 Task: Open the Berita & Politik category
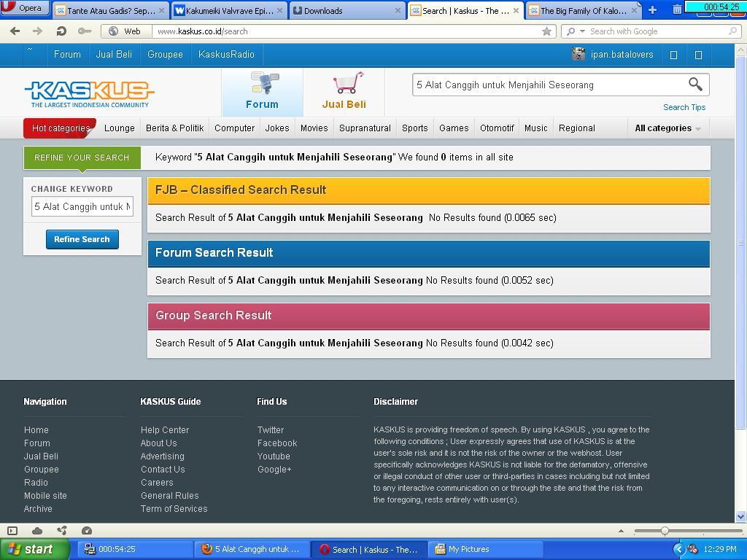pyautogui.click(x=175, y=128)
